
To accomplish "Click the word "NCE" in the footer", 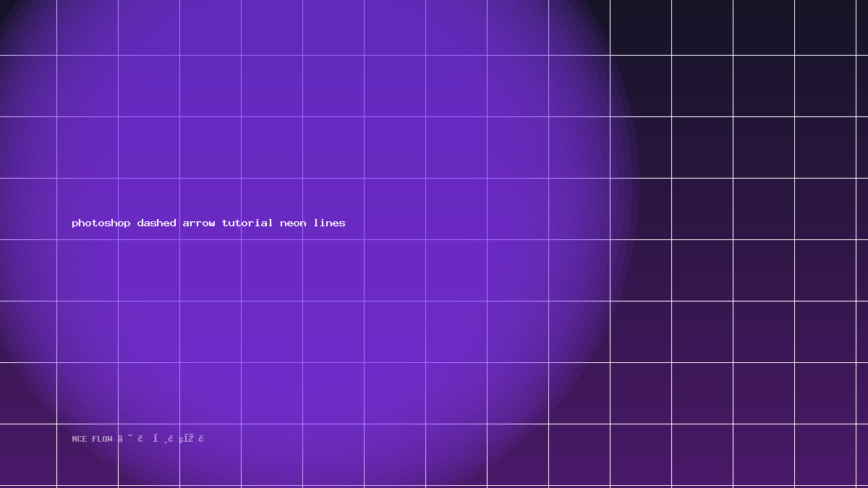I will [80, 439].
